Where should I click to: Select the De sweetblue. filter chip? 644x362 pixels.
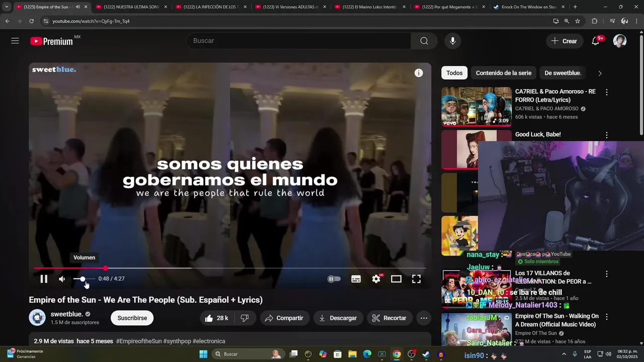point(563,73)
